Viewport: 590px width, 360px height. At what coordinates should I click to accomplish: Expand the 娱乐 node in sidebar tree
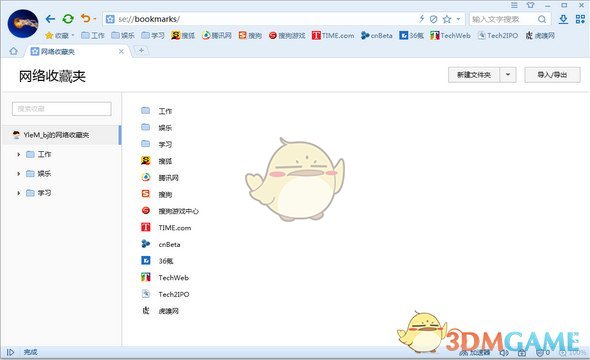pos(18,173)
